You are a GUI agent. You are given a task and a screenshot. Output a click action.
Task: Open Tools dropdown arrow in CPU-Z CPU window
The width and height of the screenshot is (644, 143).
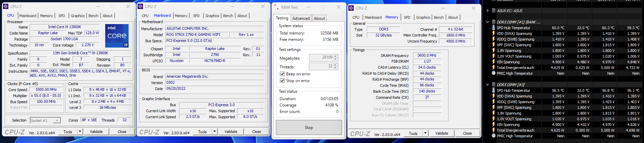coord(80,132)
